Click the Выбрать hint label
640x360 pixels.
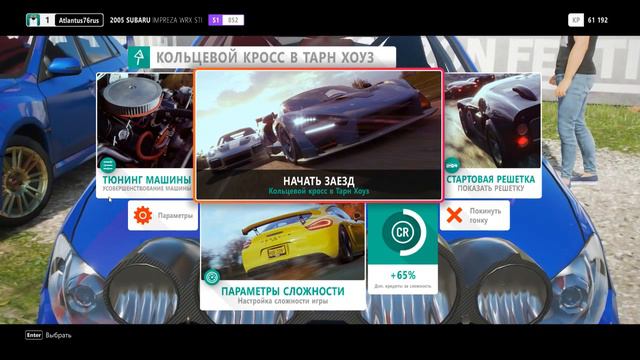click(x=58, y=335)
